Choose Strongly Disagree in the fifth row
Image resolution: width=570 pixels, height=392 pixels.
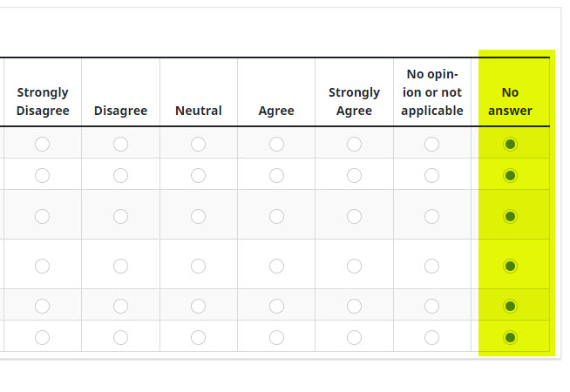click(42, 306)
